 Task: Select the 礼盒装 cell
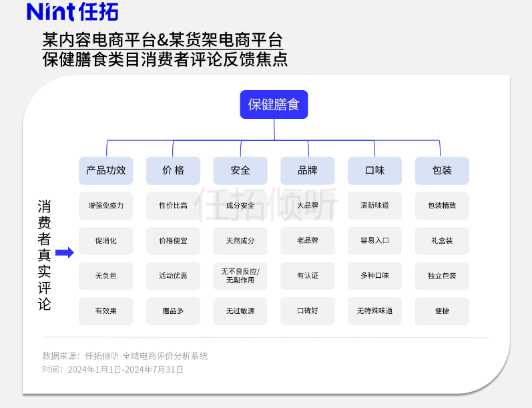click(x=442, y=240)
